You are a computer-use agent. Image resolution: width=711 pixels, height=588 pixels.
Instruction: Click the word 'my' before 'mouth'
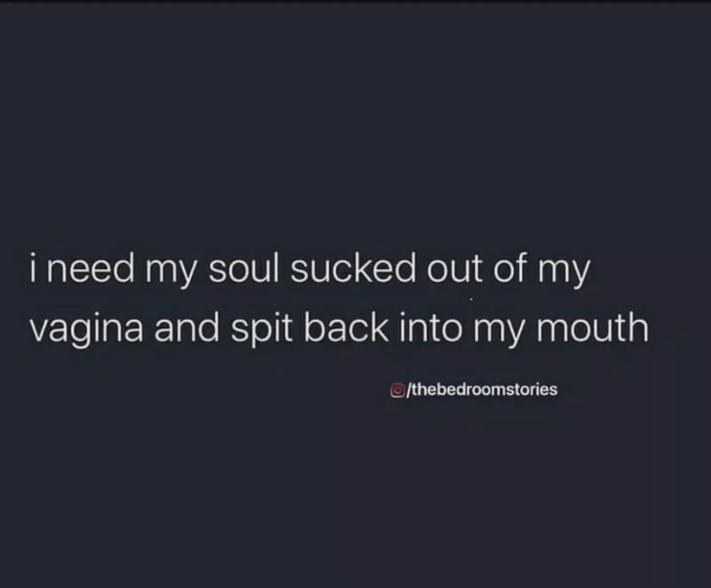point(496,333)
